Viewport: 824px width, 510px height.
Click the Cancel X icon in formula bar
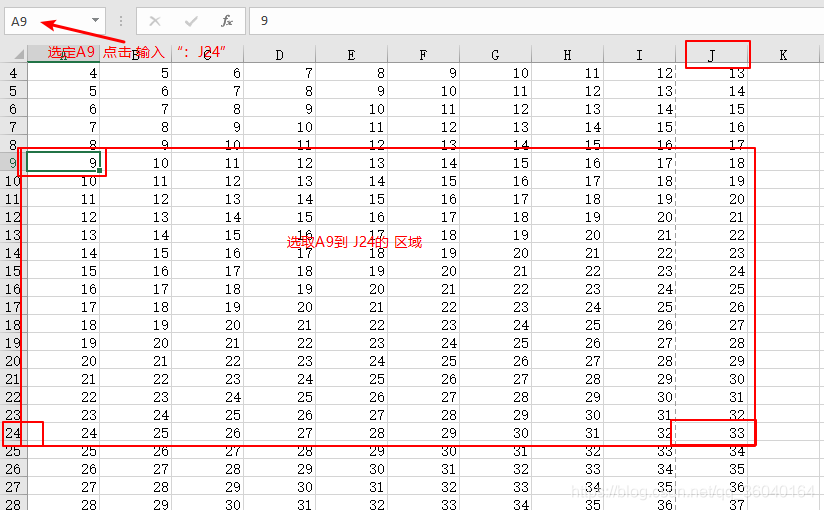click(155, 20)
